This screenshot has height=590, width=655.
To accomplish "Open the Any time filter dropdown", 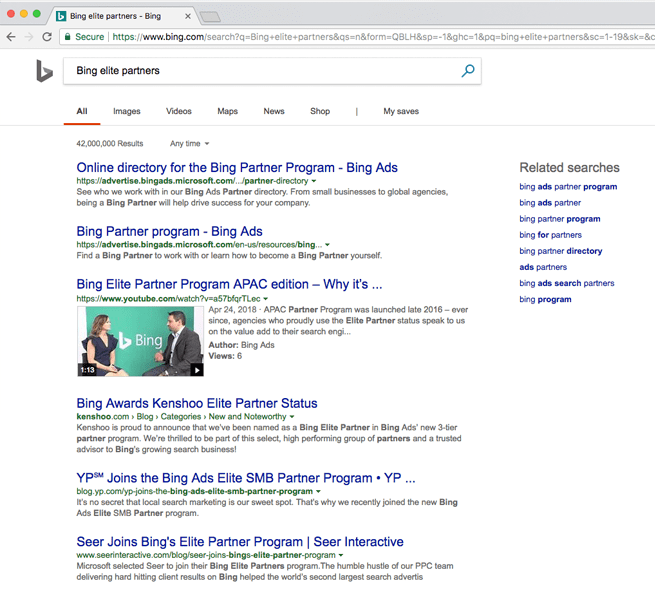I will (x=189, y=144).
